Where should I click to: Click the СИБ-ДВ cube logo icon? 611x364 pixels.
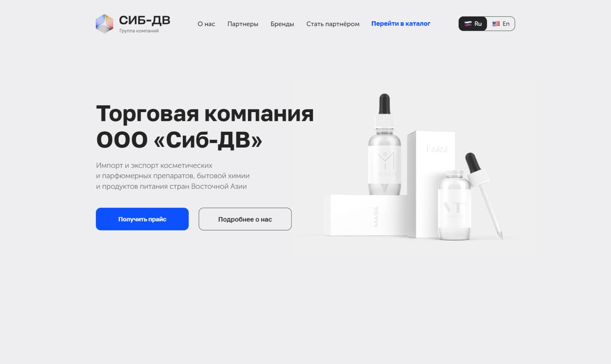pyautogui.click(x=104, y=24)
